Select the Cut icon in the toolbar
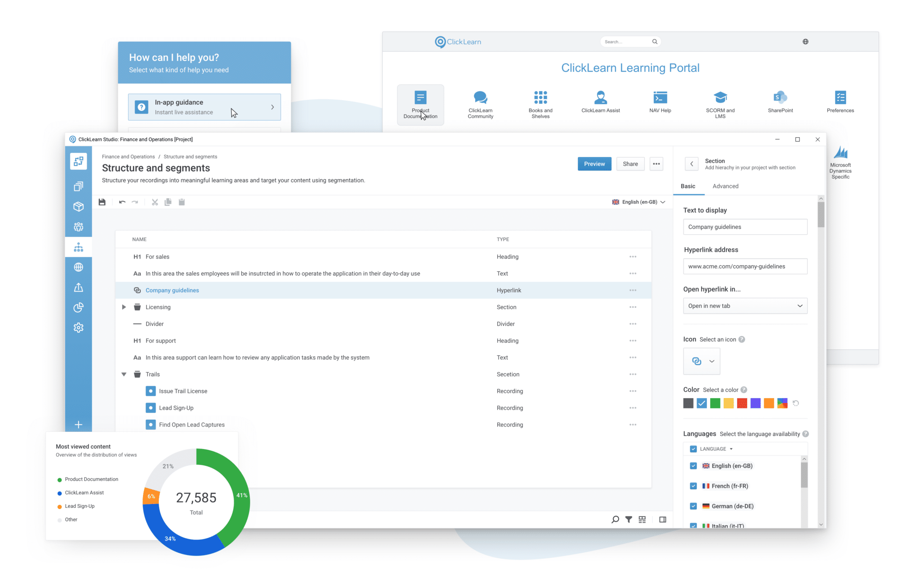 155,202
